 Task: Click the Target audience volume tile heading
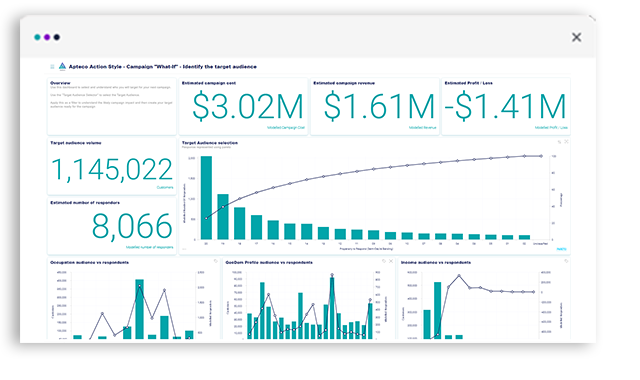click(x=76, y=143)
